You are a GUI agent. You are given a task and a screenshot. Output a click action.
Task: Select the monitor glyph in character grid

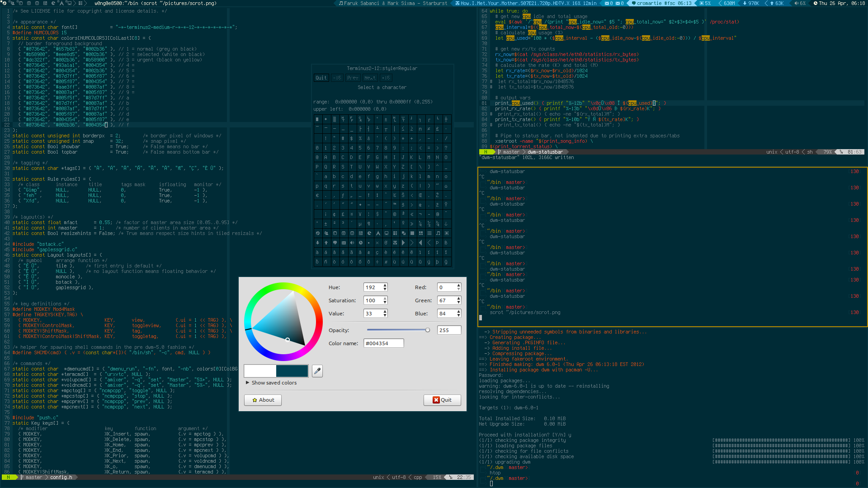(x=387, y=233)
